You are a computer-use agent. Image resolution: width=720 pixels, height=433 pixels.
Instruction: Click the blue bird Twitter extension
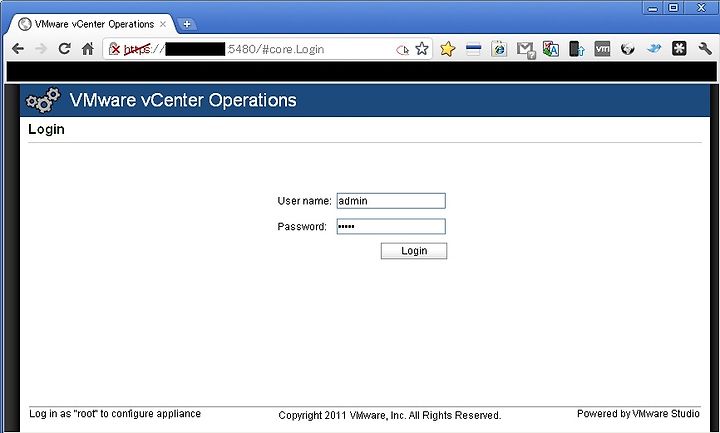(653, 49)
